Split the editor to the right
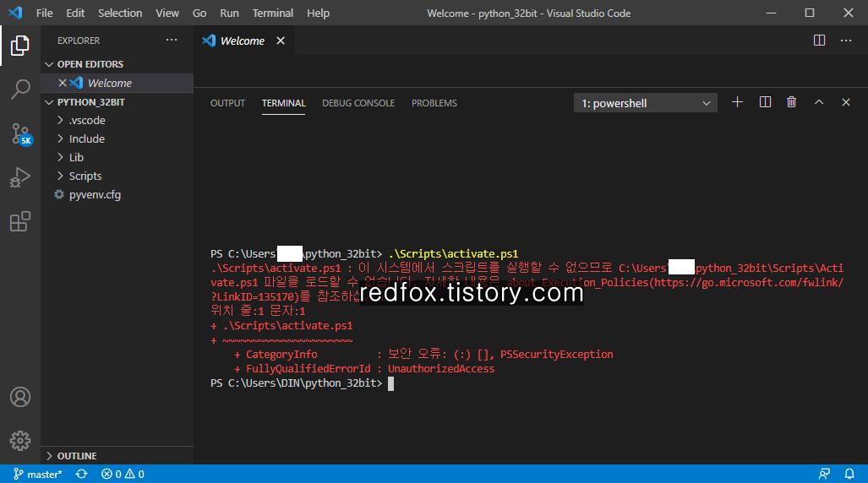The width and height of the screenshot is (868, 483). (x=819, y=41)
